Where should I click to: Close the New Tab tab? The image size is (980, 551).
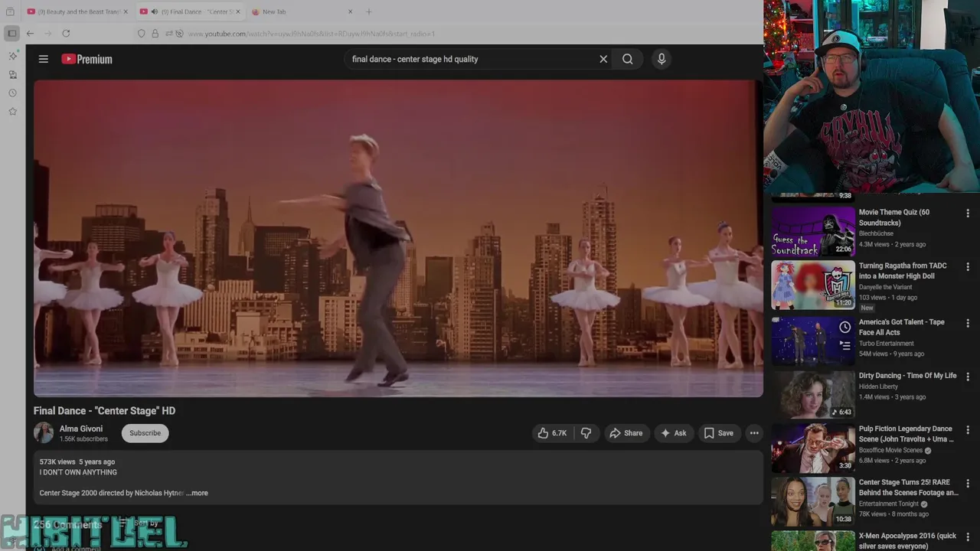[350, 11]
